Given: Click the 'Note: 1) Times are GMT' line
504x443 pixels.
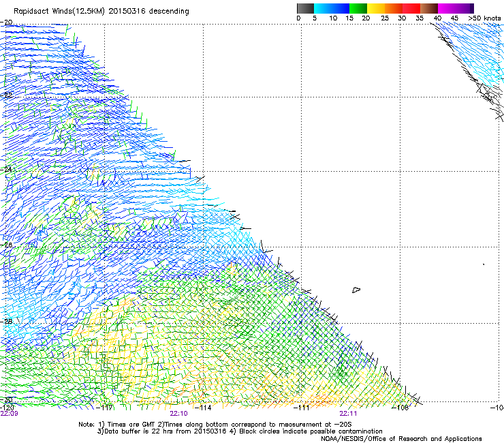Looking at the screenshot, I should point(215,425).
